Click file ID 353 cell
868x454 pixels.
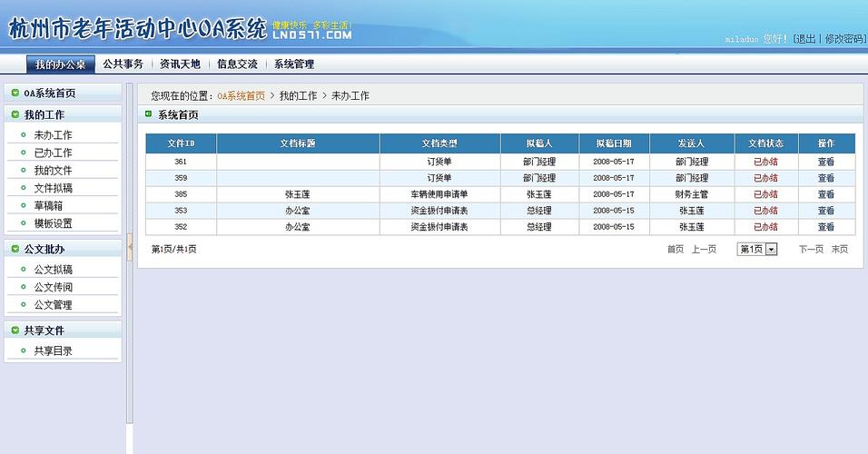point(181,211)
